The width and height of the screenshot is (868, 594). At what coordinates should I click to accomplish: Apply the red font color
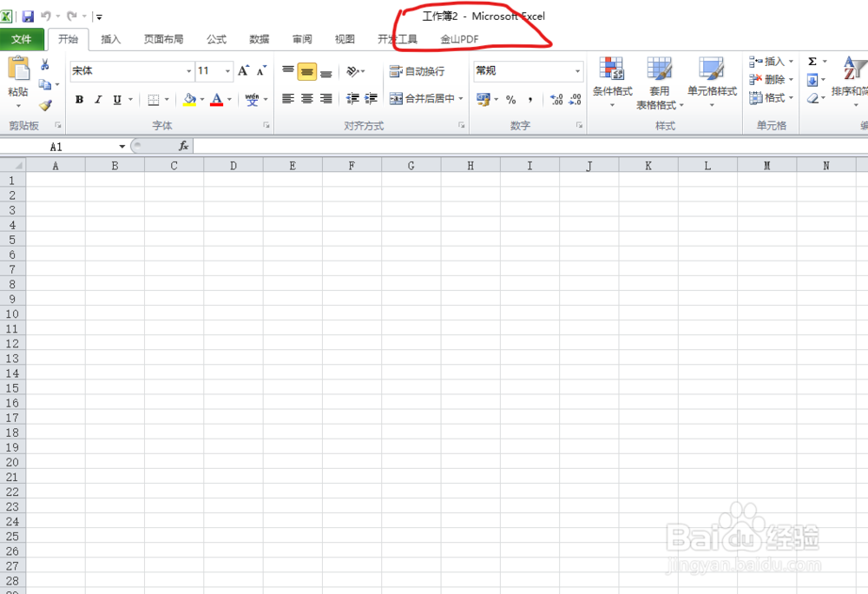[216, 100]
